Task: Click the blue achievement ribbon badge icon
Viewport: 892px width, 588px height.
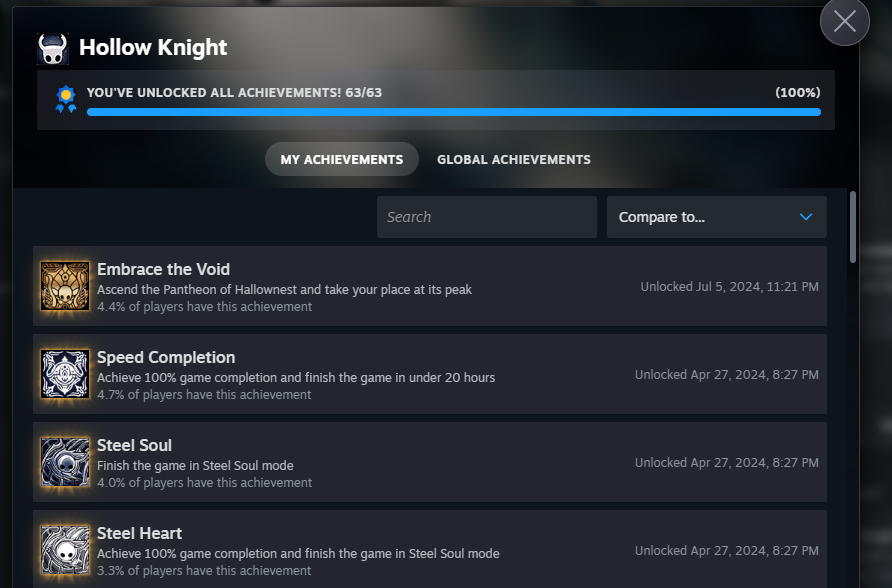Action: pos(66,100)
